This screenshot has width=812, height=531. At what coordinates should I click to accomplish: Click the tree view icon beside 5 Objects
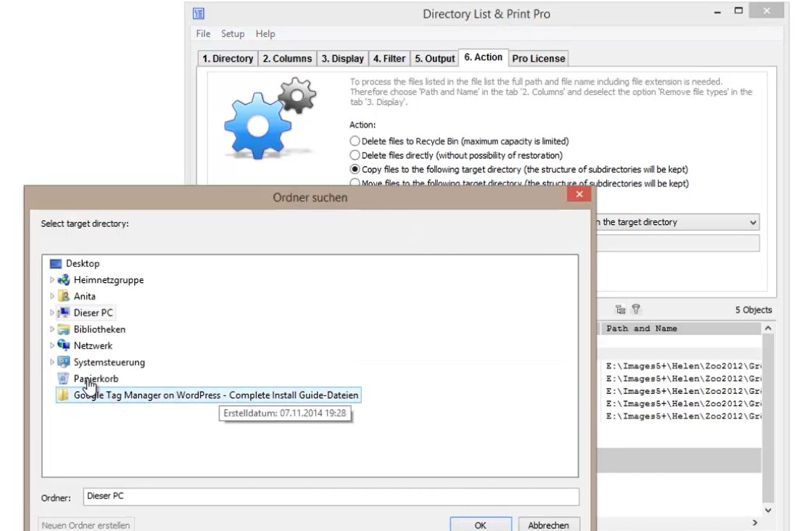[x=621, y=310]
